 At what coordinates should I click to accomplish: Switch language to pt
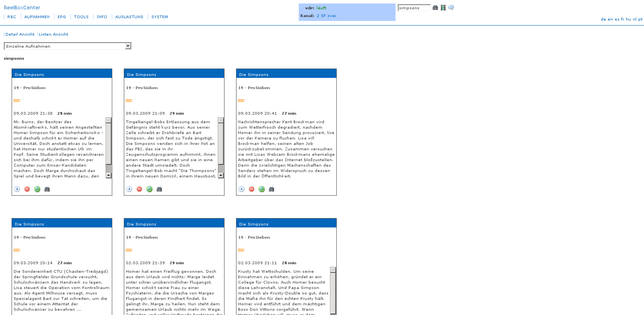pos(641,19)
